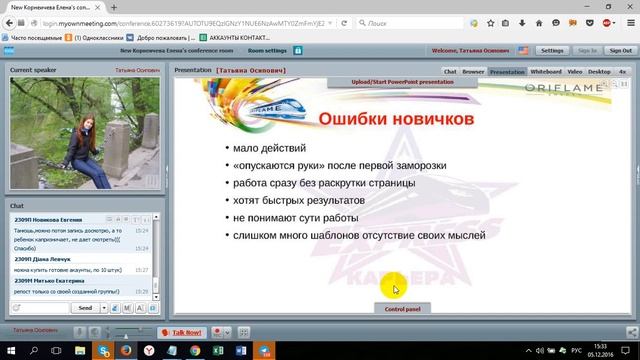Viewport: 640px width, 360px height.
Task: Click the 'M' chat option icon
Action: [127, 308]
